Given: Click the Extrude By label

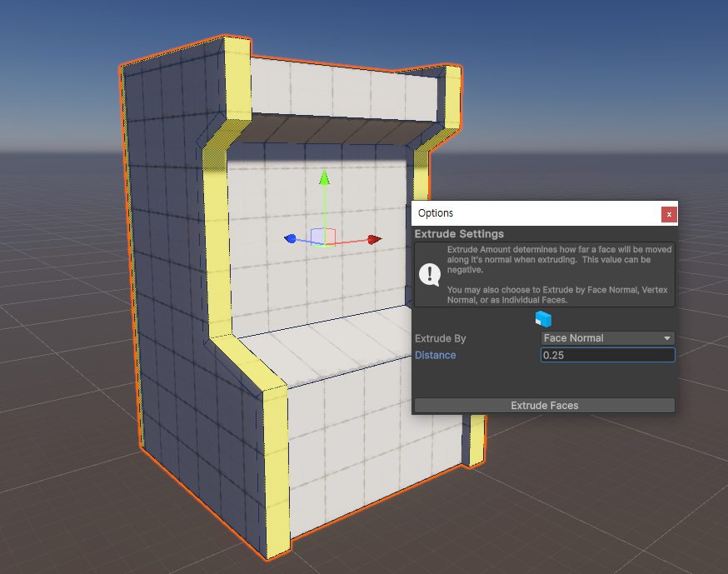Looking at the screenshot, I should tap(441, 338).
